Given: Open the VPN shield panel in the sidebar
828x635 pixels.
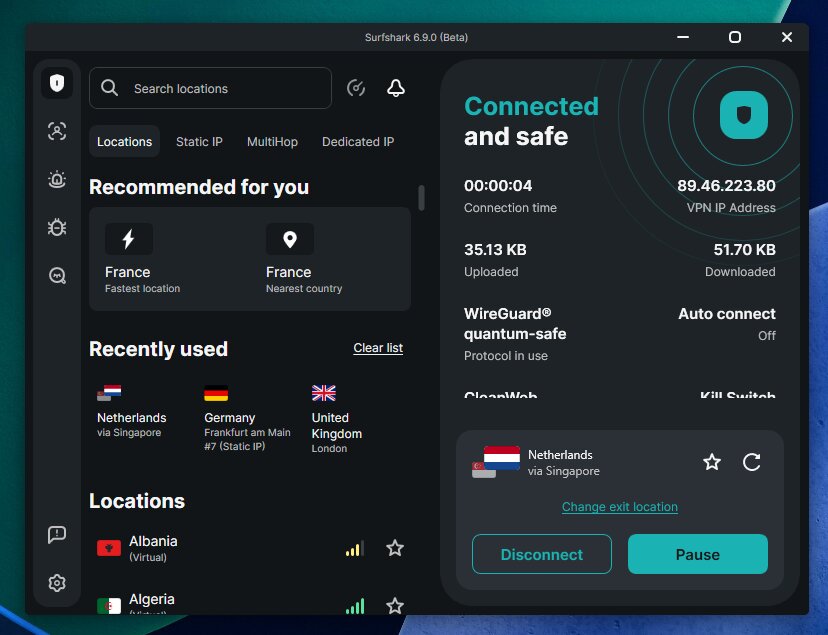Looking at the screenshot, I should coord(56,82).
